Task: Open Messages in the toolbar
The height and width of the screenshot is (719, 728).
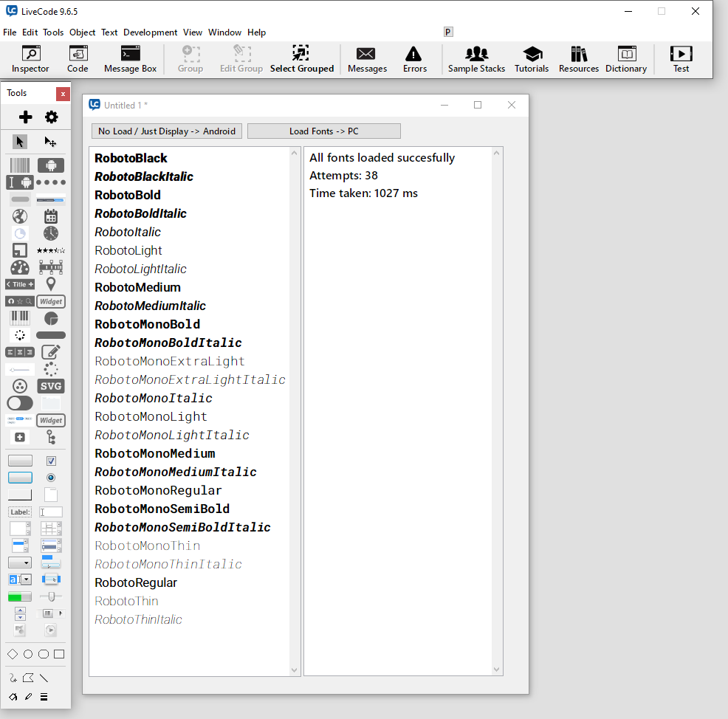Action: pos(367,59)
